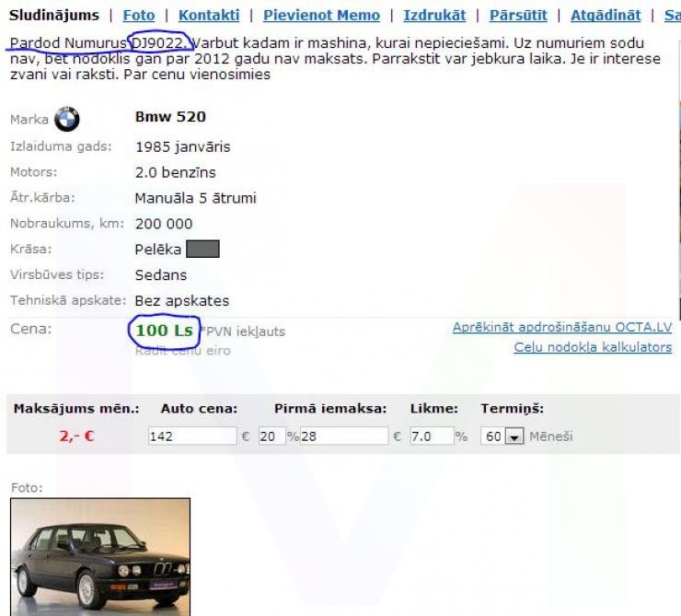Click the Auto cena input field
Image resolution: width=681 pixels, height=616 pixels.
[x=191, y=436]
